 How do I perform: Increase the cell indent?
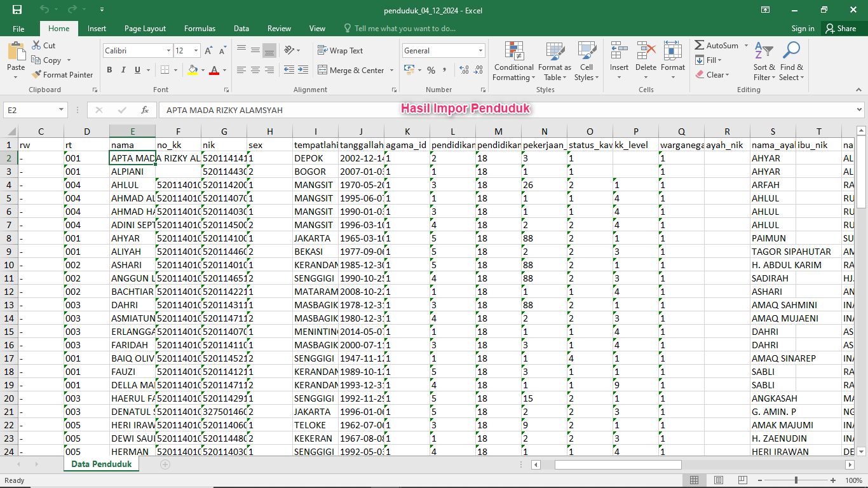point(302,70)
